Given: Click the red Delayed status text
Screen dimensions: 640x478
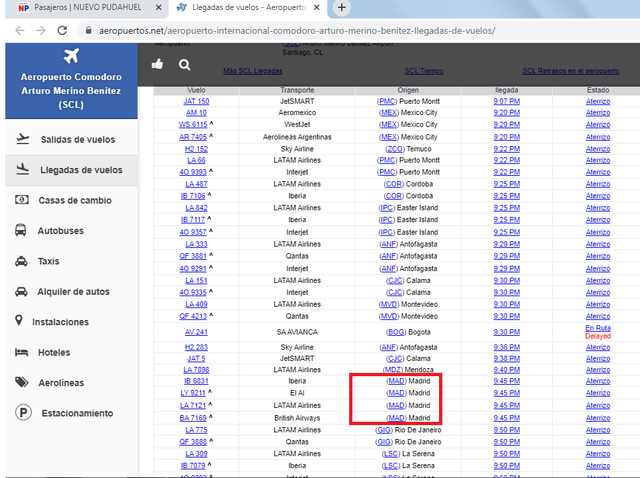Looking at the screenshot, I should [598, 336].
